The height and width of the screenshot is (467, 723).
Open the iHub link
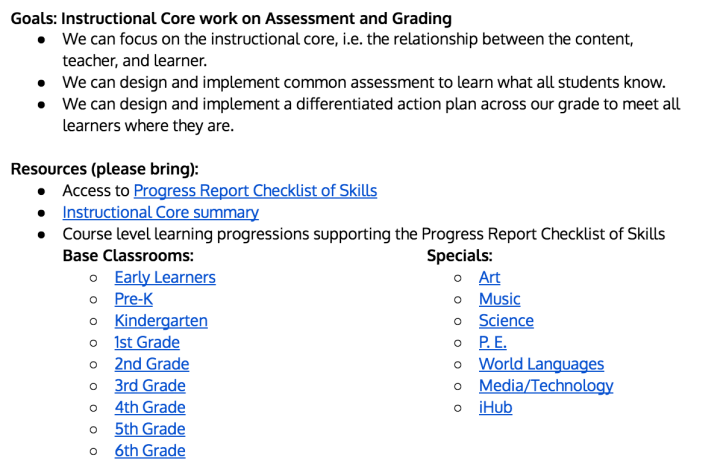tap(495, 407)
